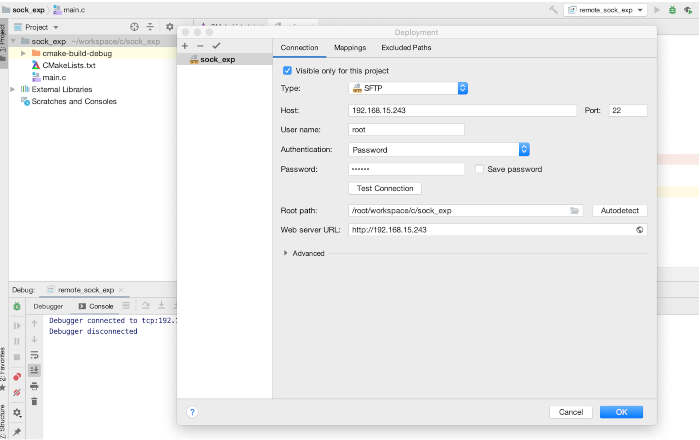This screenshot has height=440, width=700.
Task: Toggle soft-wrap icon in console toolbar
Action: pos(34,355)
